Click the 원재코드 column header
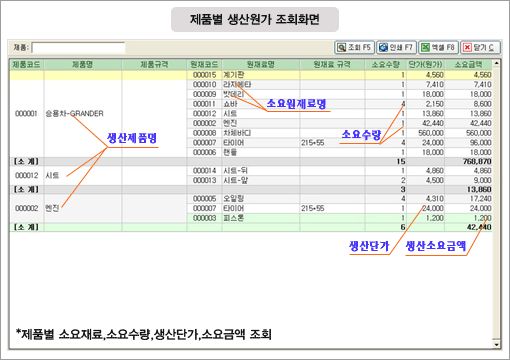 pyautogui.click(x=204, y=64)
